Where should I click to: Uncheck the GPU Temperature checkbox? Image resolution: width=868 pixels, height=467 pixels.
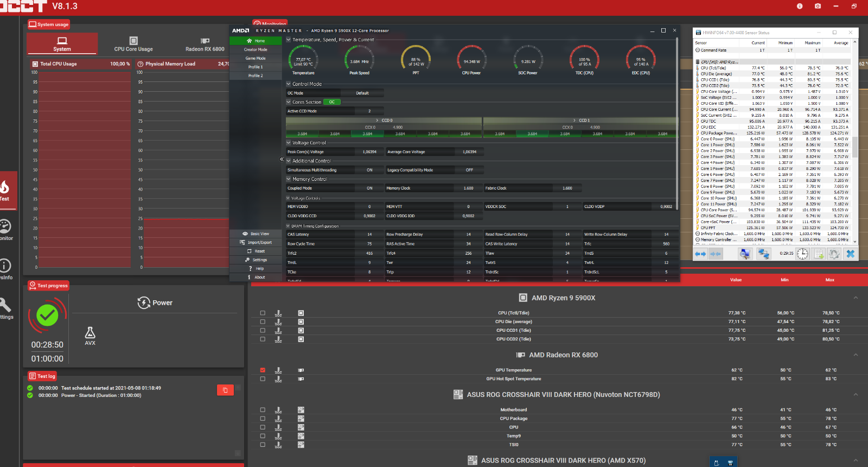[263, 370]
